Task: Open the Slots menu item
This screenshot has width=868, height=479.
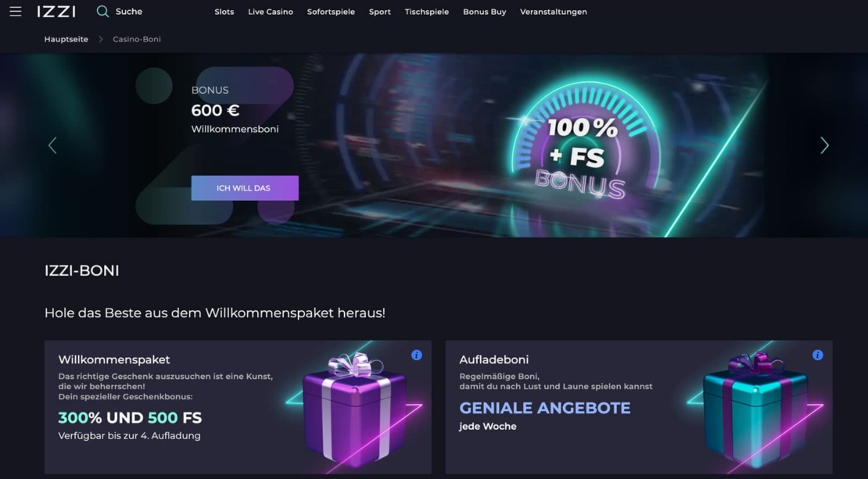Action: [224, 12]
